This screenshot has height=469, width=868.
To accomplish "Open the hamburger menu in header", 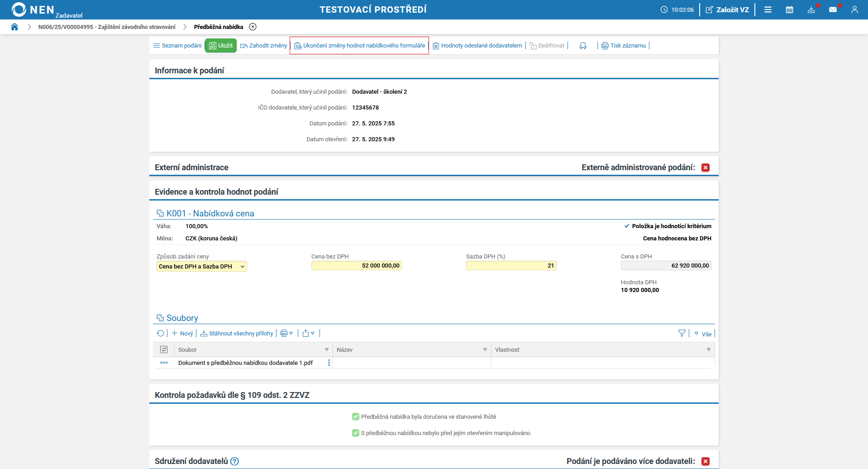I will pyautogui.click(x=768, y=10).
